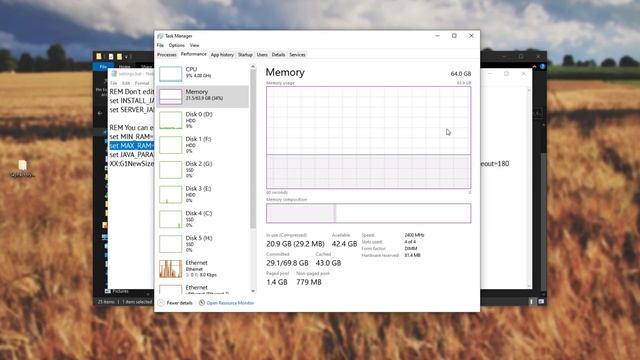Open the Options menu in Task Manager
640x360 pixels.
[176, 45]
